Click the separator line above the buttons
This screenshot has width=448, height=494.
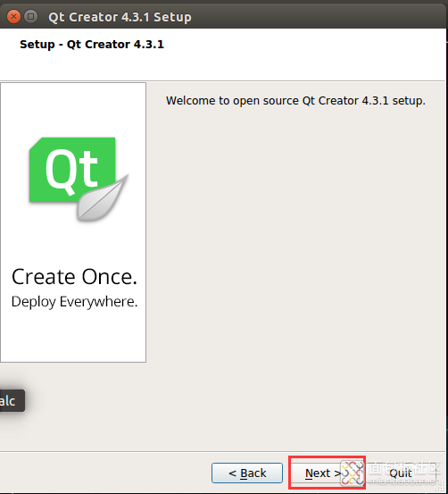click(x=223, y=451)
